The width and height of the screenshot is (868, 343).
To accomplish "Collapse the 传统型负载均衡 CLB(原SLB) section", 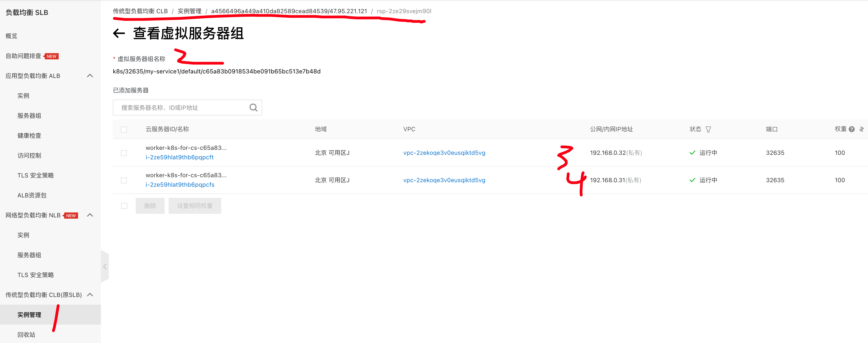I will click(90, 295).
